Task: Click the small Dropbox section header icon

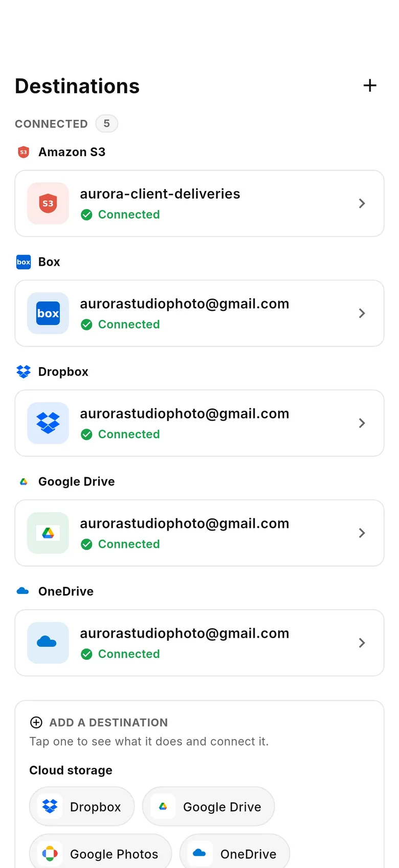Action: 24,372
